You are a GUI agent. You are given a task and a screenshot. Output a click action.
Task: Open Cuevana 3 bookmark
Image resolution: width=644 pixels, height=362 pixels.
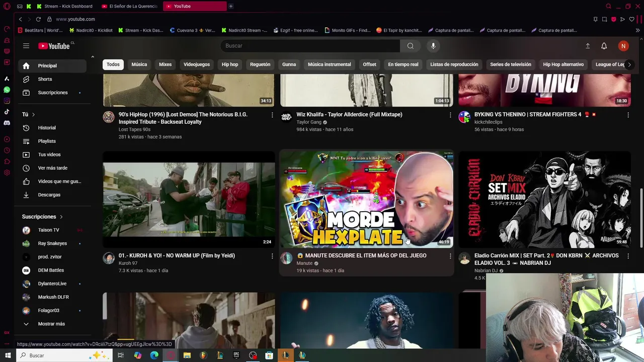[193, 30]
